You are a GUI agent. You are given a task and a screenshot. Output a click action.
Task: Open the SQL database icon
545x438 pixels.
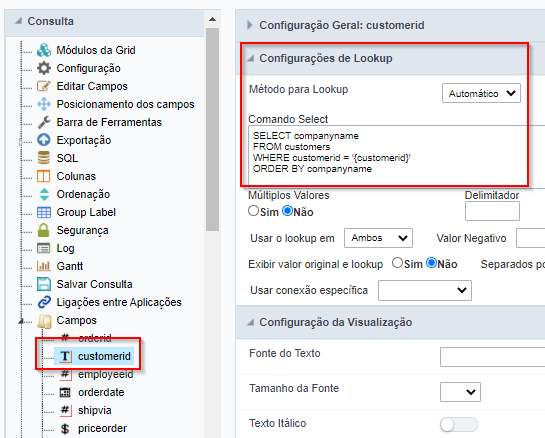tap(44, 158)
